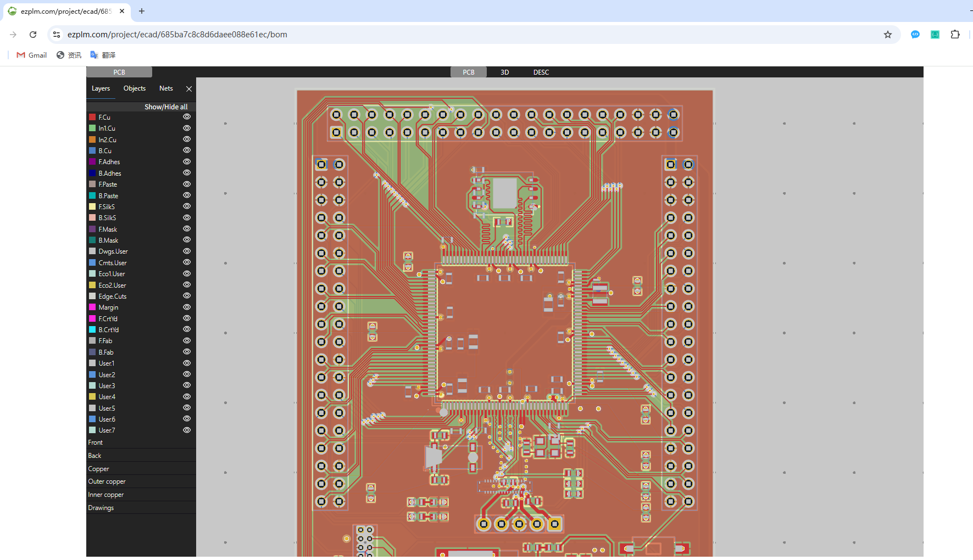Select the User5 layer name
Viewport: 973px width, 560px height.
click(x=107, y=408)
